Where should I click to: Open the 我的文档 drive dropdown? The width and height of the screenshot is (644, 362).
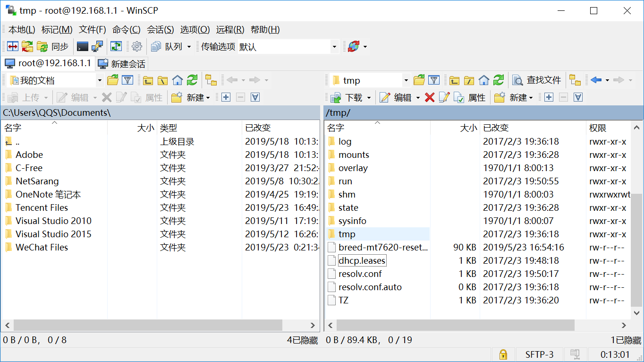(100, 80)
